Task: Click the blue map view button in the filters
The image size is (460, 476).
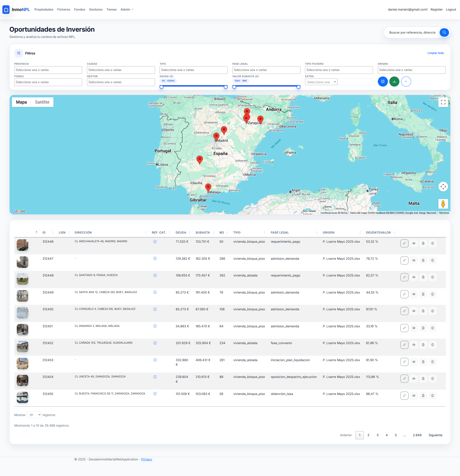Action: click(383, 82)
